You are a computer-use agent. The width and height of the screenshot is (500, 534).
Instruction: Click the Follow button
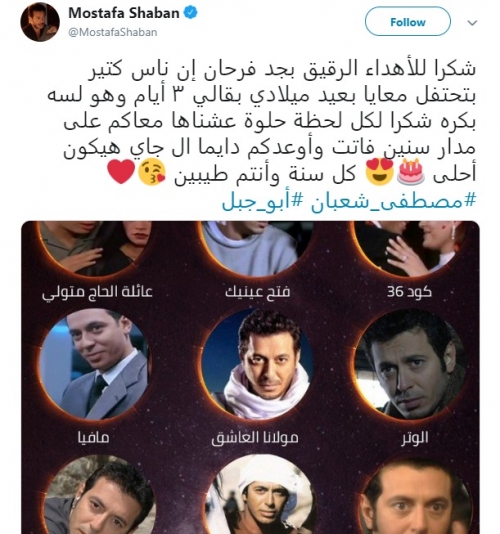pos(407,21)
